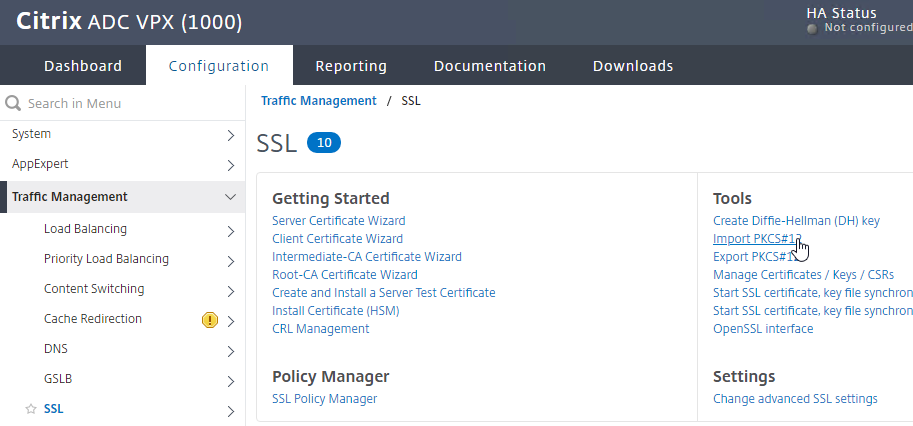
Task: Open Client Certificate Wizard
Action: click(337, 239)
